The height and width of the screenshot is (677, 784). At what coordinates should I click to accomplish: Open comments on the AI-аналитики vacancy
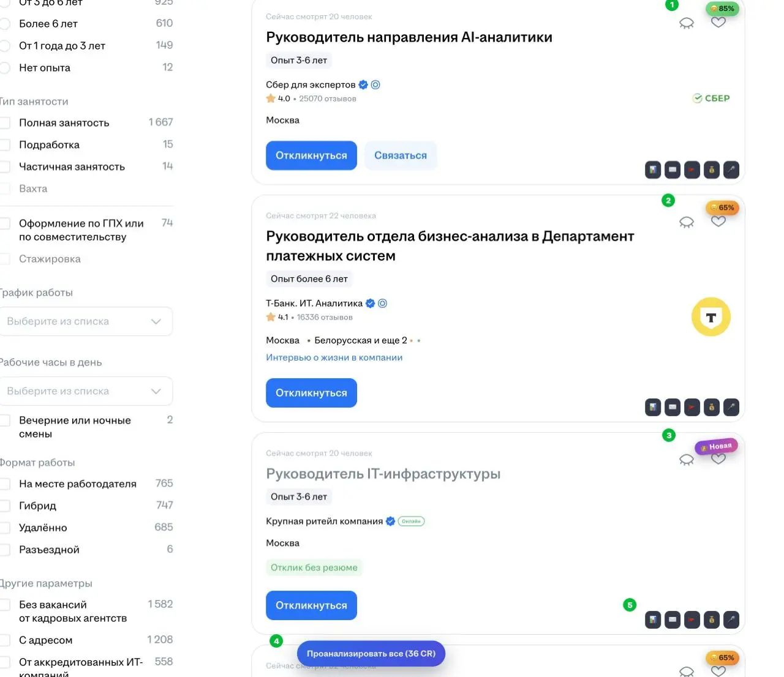687,23
